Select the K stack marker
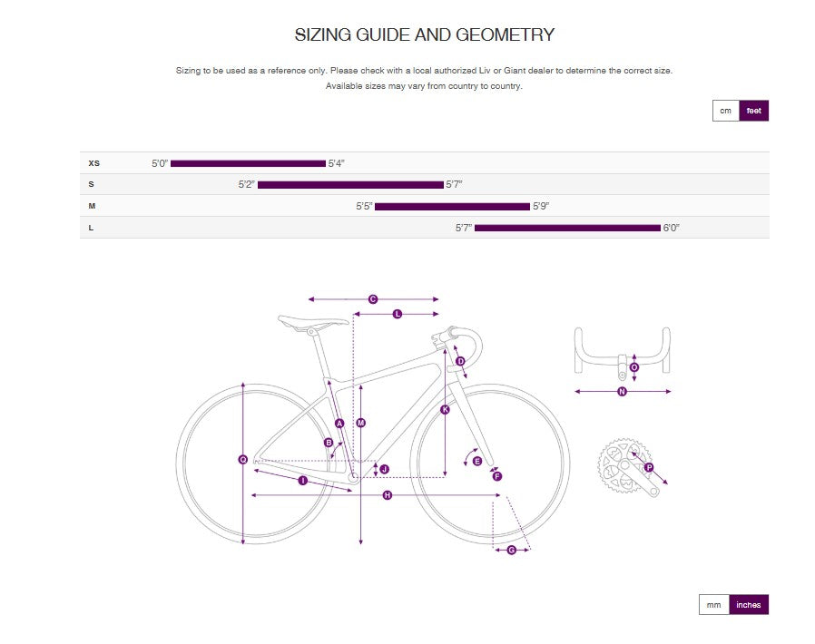 click(445, 410)
